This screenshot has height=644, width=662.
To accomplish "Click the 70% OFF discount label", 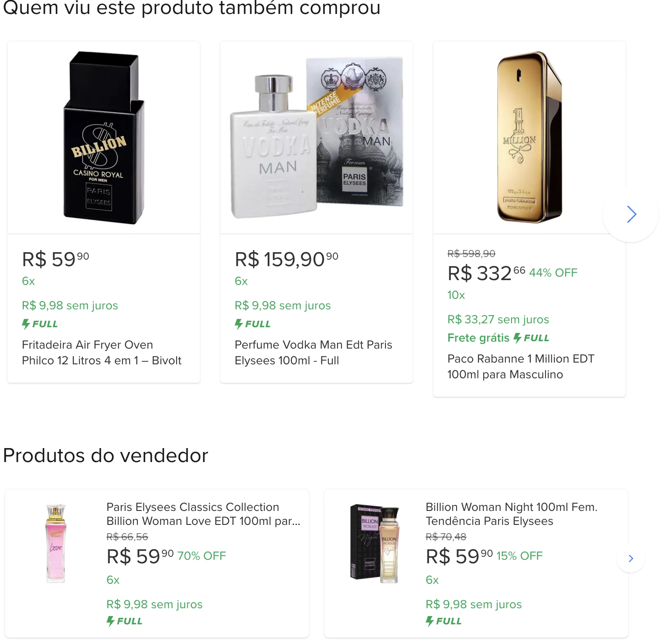I will tap(201, 556).
